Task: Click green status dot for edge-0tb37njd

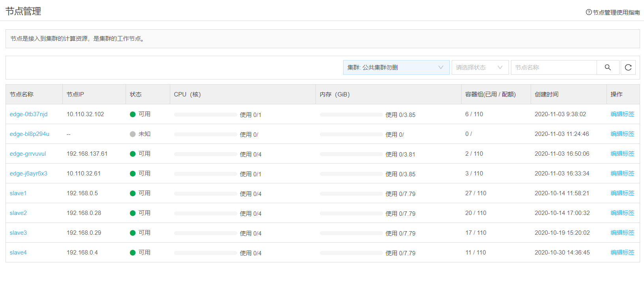Action: pyautogui.click(x=133, y=115)
